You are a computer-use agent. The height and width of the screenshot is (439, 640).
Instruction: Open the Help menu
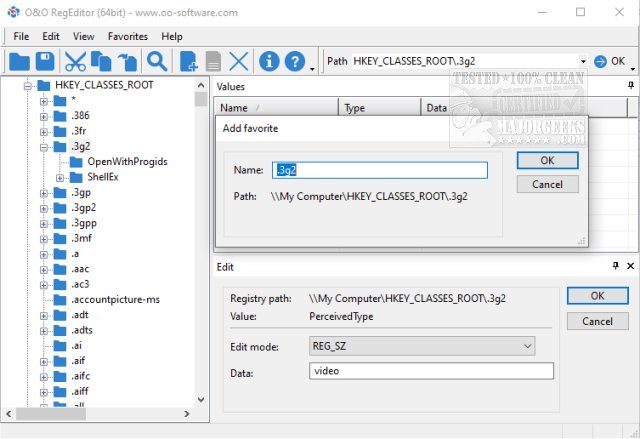tap(172, 36)
